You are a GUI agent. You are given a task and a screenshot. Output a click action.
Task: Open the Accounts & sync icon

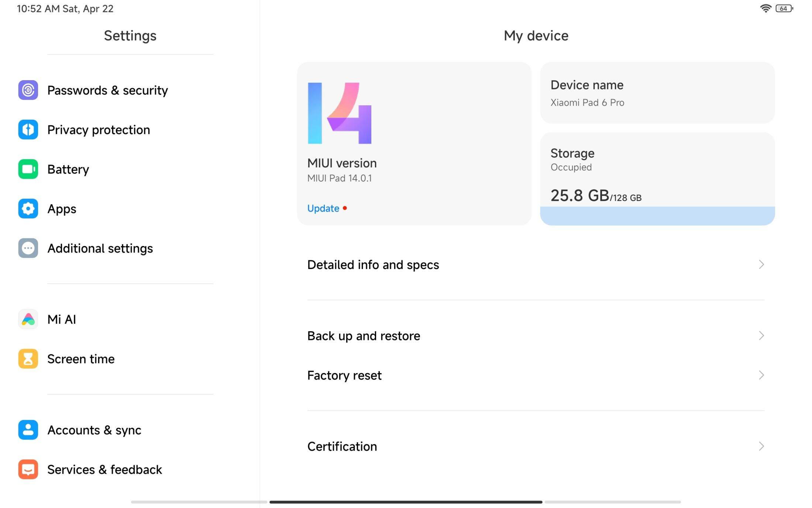(x=28, y=430)
